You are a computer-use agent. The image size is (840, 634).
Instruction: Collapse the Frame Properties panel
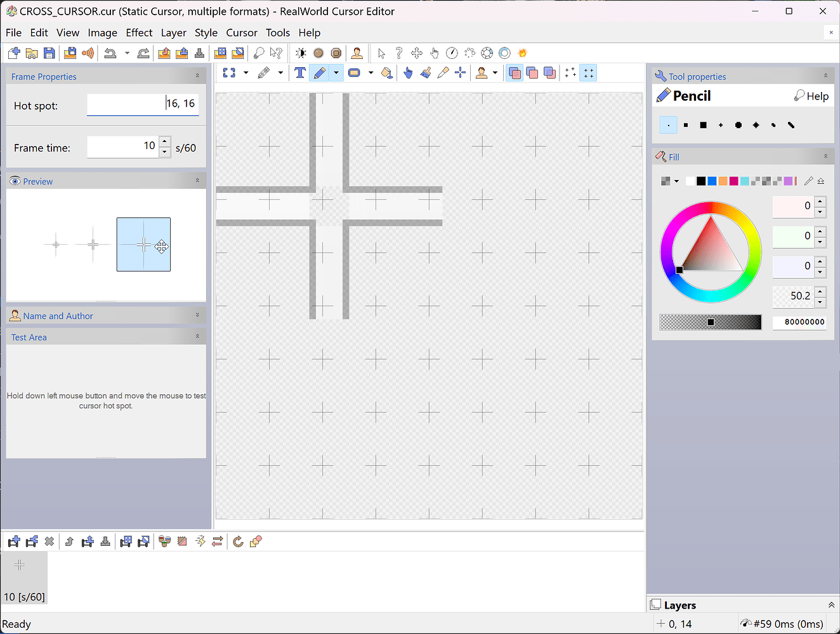click(x=197, y=75)
